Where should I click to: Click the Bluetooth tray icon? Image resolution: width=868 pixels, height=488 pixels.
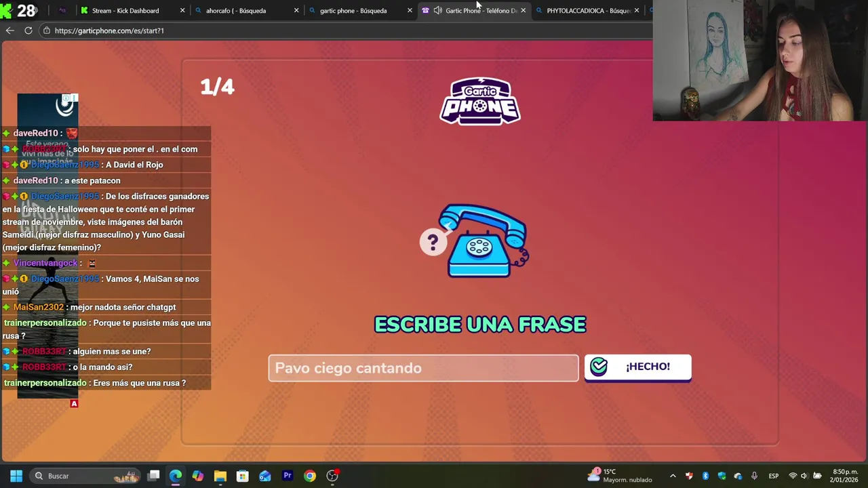click(705, 476)
